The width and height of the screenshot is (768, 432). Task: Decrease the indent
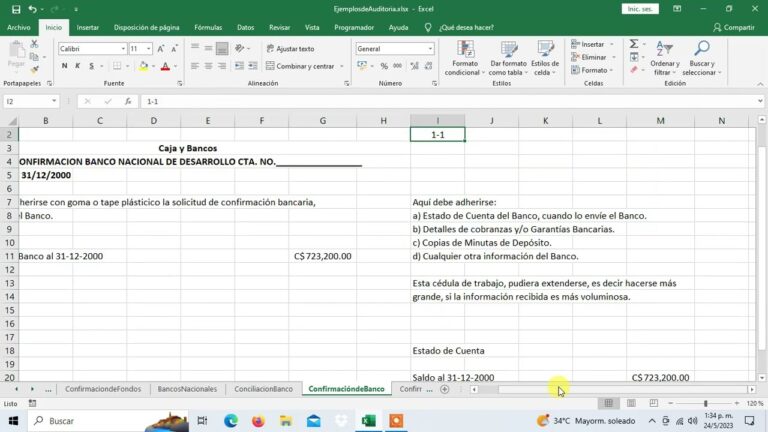point(239,66)
